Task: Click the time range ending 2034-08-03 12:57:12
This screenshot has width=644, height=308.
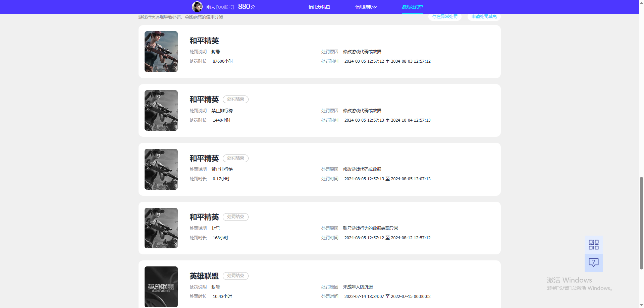Action: click(x=387, y=61)
